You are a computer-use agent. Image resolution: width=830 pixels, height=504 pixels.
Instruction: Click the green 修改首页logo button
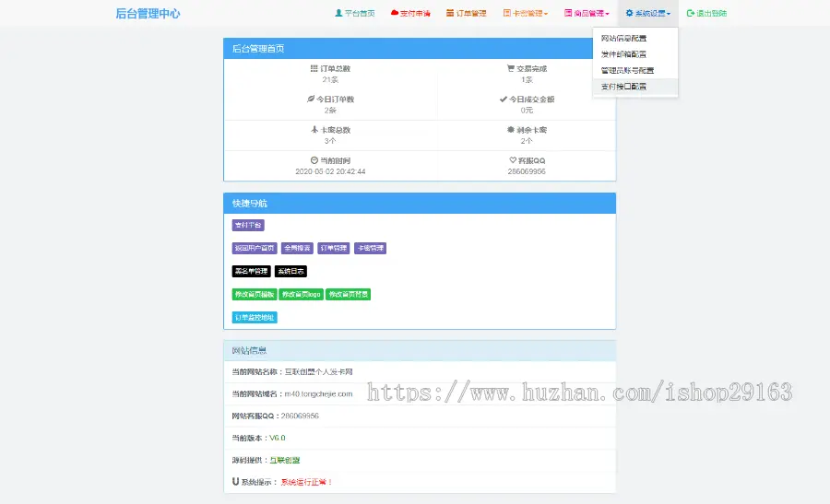(302, 294)
